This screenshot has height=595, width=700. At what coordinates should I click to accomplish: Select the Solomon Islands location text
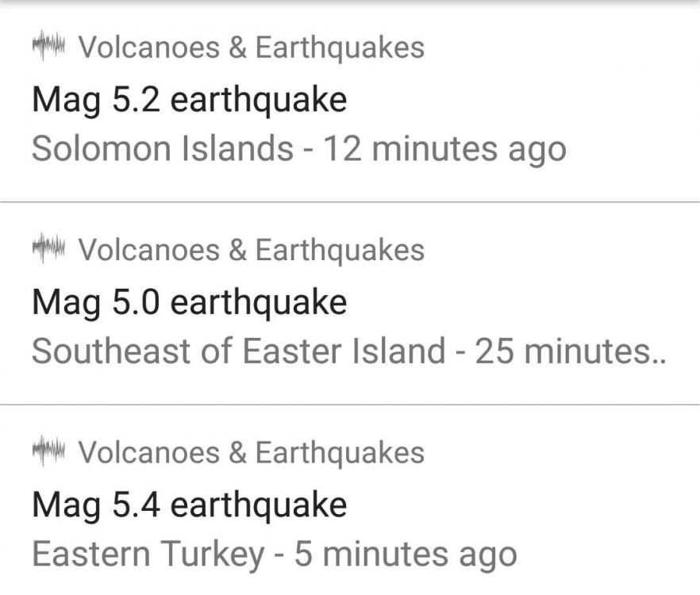[x=162, y=148]
